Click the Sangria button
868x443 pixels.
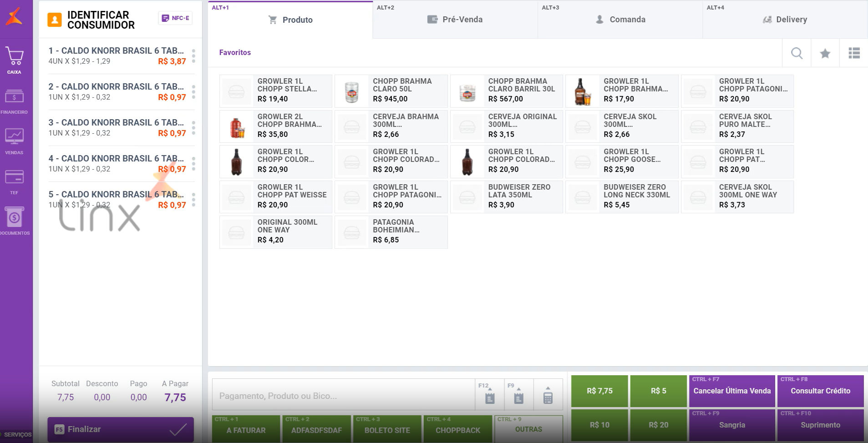tap(732, 425)
